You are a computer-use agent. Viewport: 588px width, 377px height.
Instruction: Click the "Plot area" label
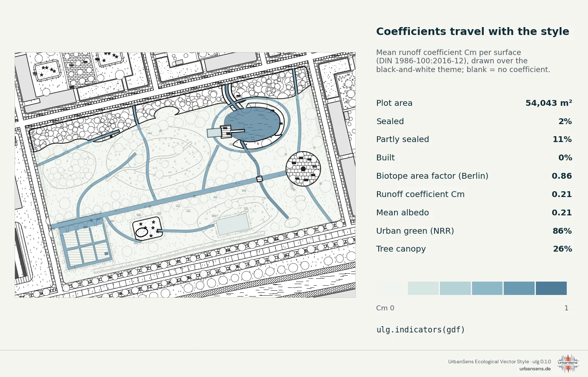[x=394, y=103]
